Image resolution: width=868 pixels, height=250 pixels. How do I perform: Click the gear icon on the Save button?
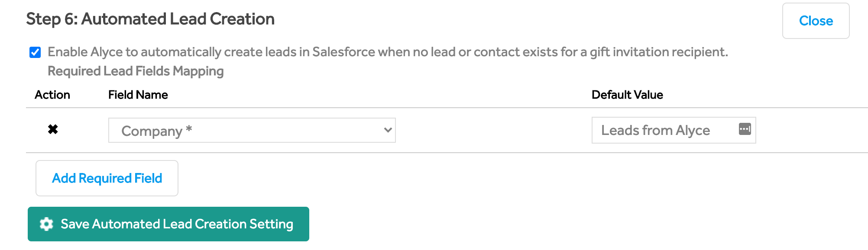point(46,224)
